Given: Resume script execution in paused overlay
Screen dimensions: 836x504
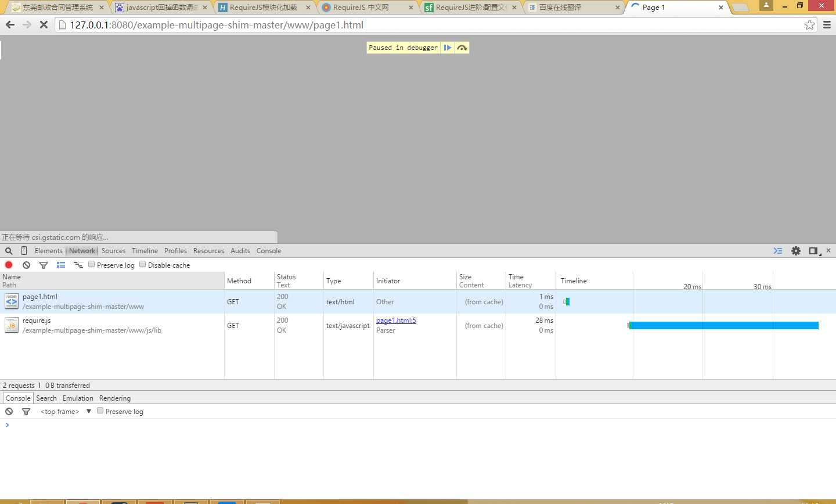Looking at the screenshot, I should (x=448, y=48).
